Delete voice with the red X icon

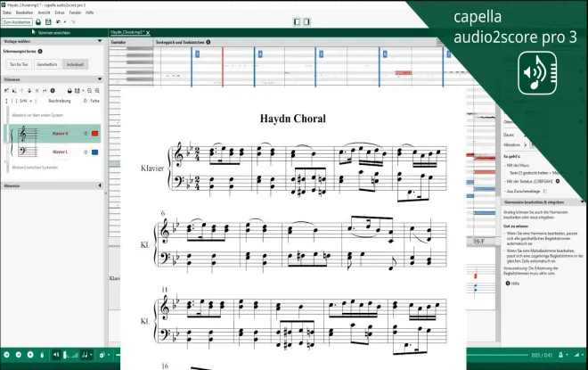37,90
